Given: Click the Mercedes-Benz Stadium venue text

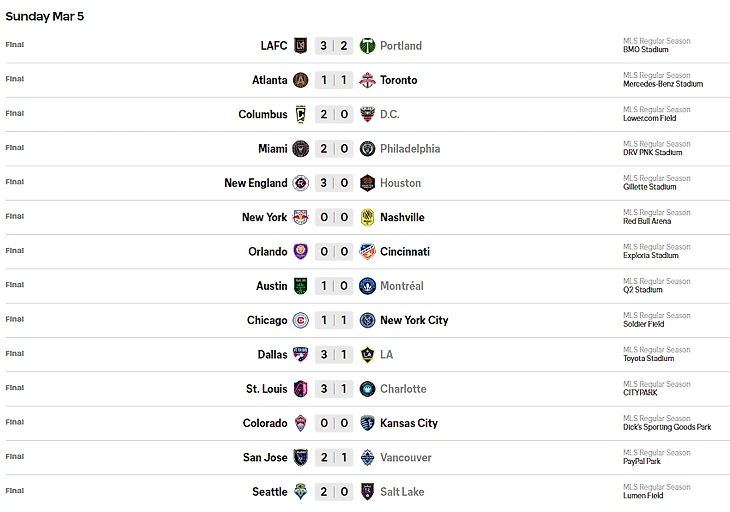Looking at the screenshot, I should coord(662,84).
